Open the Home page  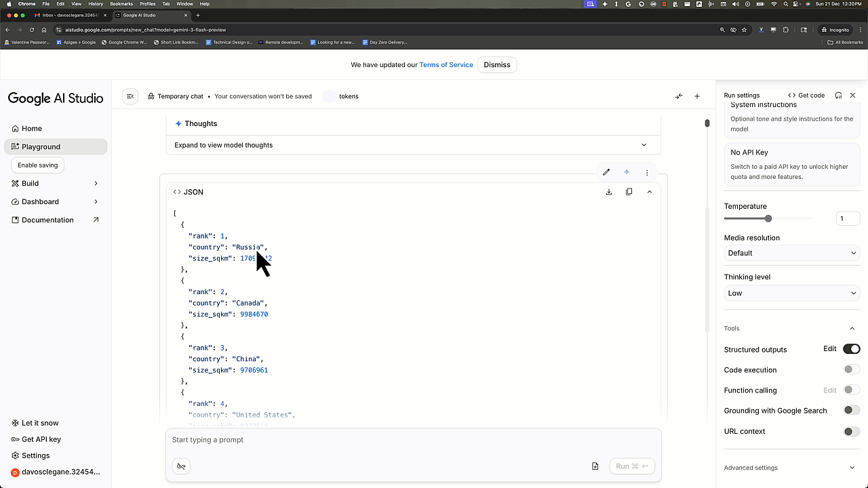pyautogui.click(x=56, y=128)
